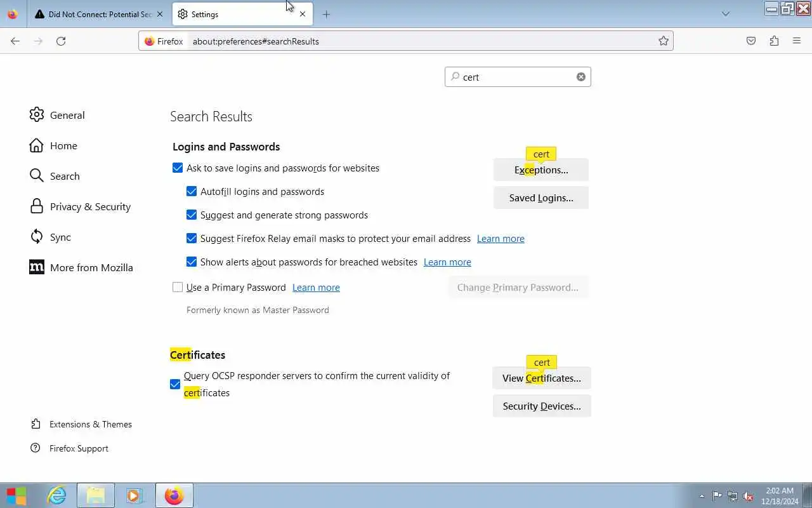Open the Save to Pocket icon

(x=751, y=41)
